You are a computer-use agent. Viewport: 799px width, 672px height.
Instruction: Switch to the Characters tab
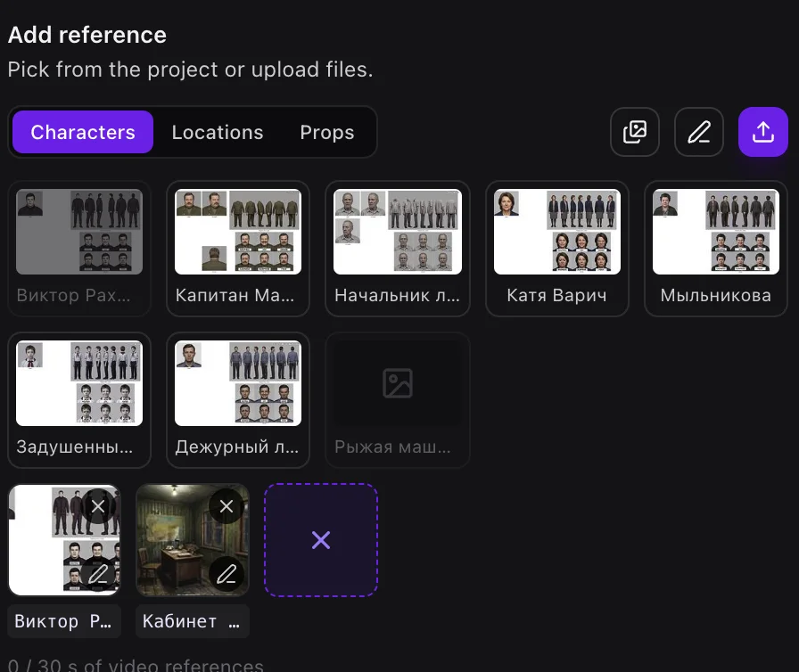[x=83, y=132]
